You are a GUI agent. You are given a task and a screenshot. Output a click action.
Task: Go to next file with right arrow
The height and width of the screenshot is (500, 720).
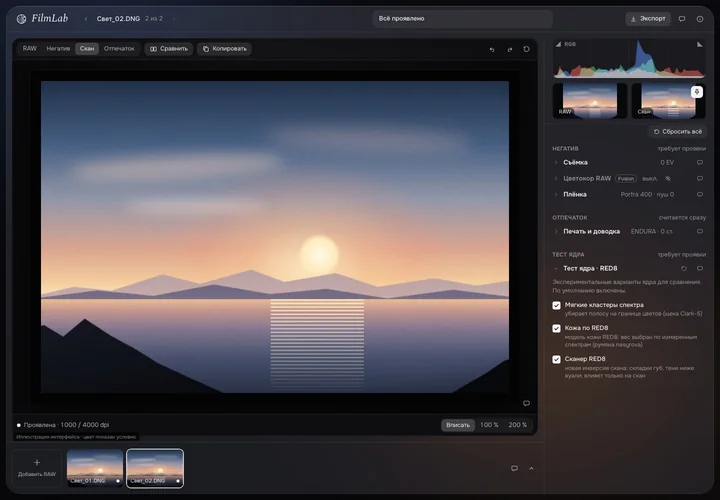pos(174,19)
